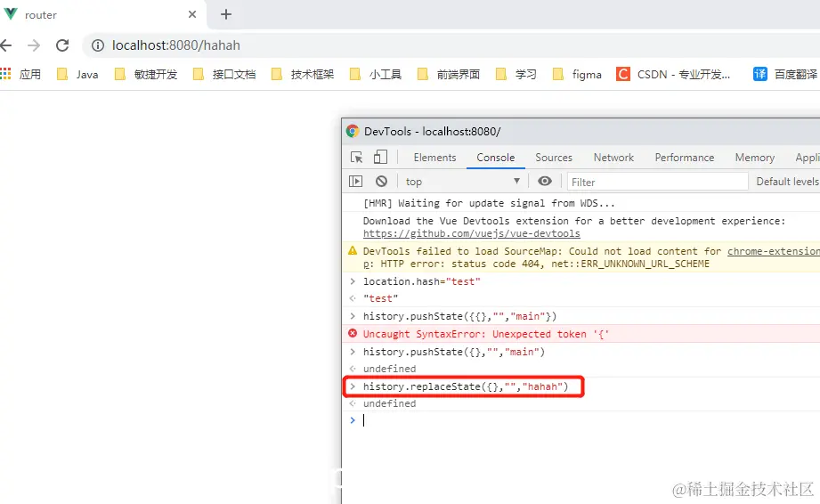
Task: View site information icon in address bar
Action: pos(98,45)
